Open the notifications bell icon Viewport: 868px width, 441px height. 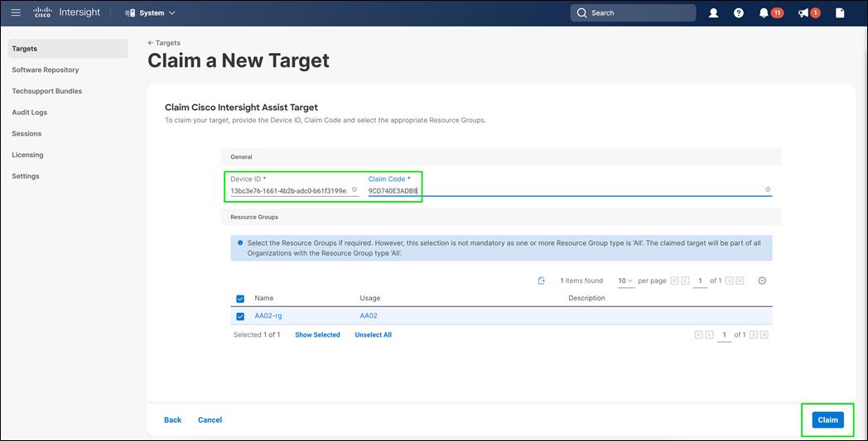(x=764, y=12)
